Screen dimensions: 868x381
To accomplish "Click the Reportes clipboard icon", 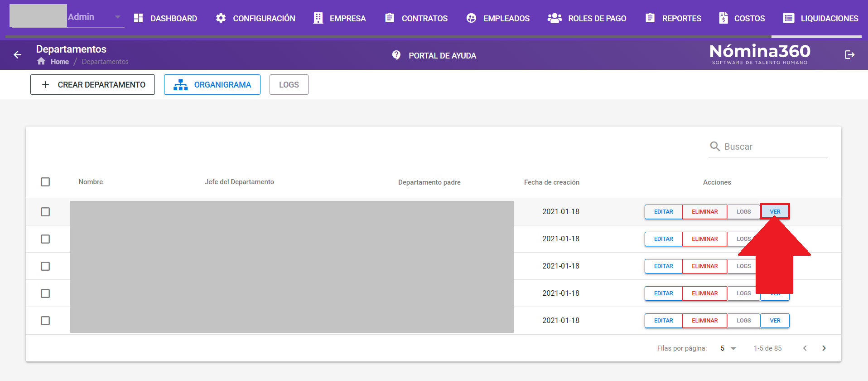I will 650,18.
